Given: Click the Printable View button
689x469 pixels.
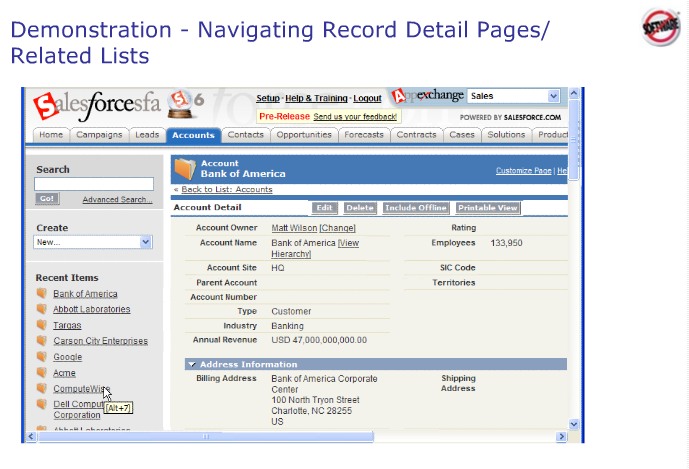Looking at the screenshot, I should (487, 208).
